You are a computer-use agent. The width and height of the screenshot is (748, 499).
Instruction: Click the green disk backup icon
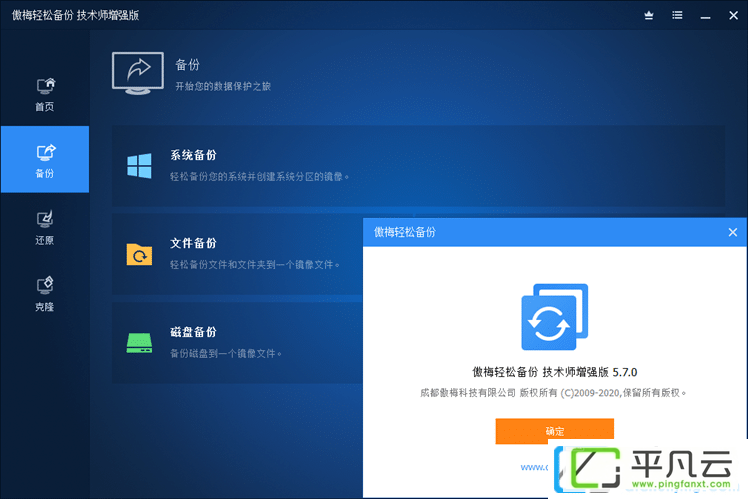[139, 343]
